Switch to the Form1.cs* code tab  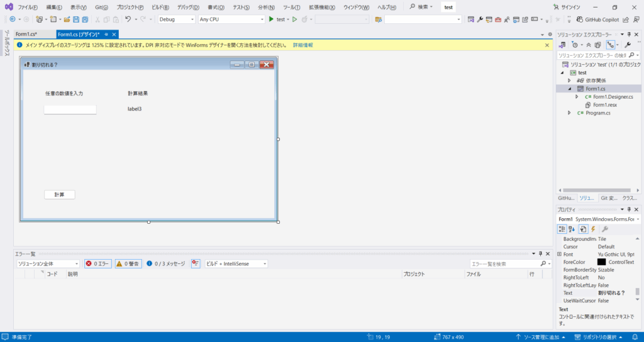pyautogui.click(x=26, y=34)
